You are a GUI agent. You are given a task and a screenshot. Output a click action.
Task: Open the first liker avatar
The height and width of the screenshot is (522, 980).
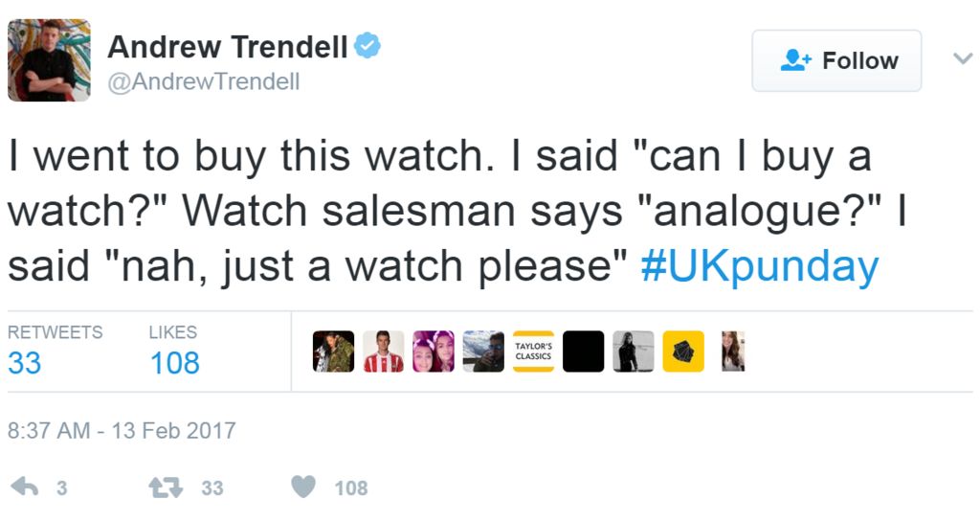[x=333, y=352]
